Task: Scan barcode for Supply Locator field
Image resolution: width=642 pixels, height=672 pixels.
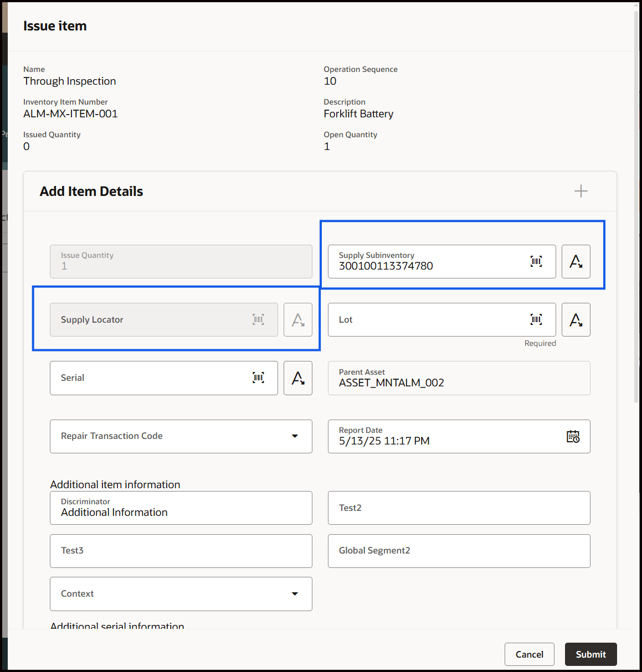Action: (258, 319)
